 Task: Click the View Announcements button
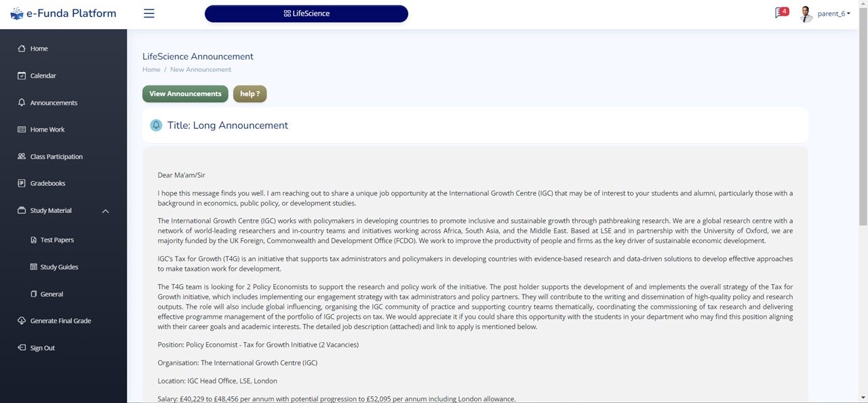185,94
